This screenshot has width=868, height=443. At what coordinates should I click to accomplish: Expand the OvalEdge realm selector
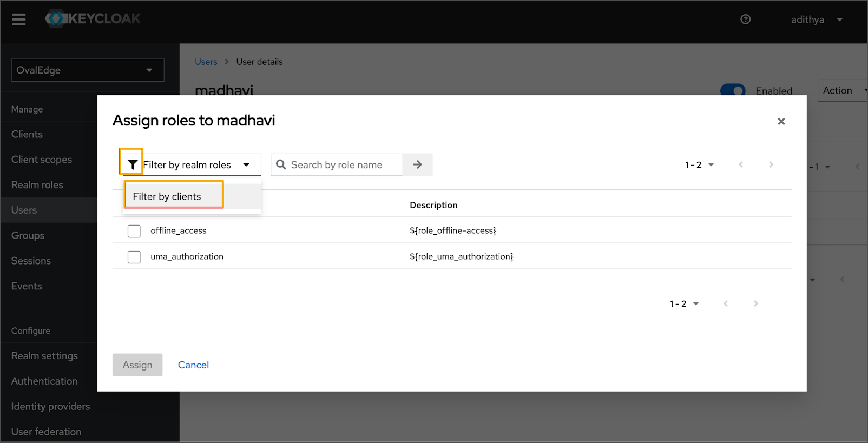click(88, 70)
